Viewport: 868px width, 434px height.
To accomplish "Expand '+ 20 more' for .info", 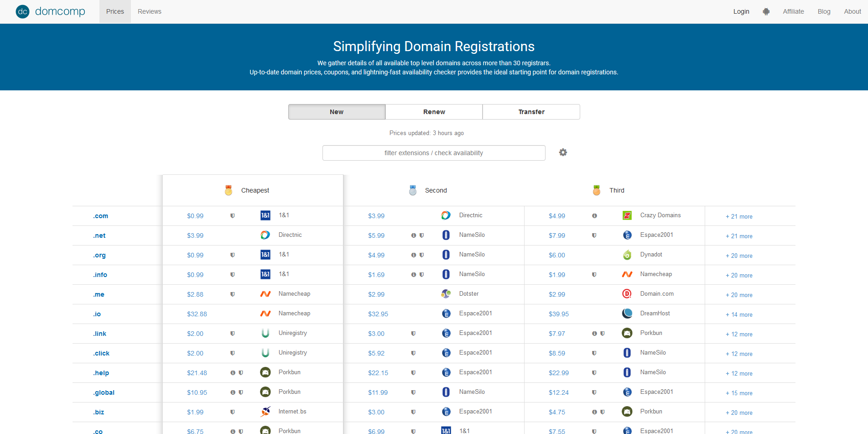I will [739, 275].
